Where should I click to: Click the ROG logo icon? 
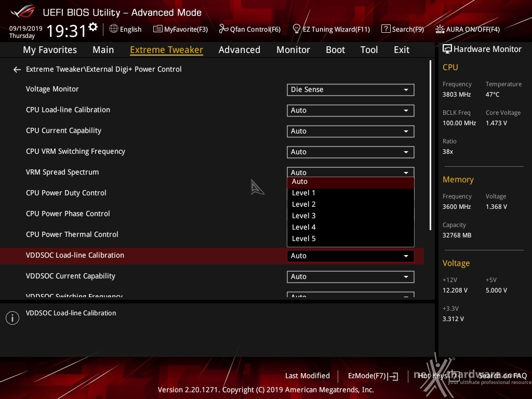click(22, 12)
